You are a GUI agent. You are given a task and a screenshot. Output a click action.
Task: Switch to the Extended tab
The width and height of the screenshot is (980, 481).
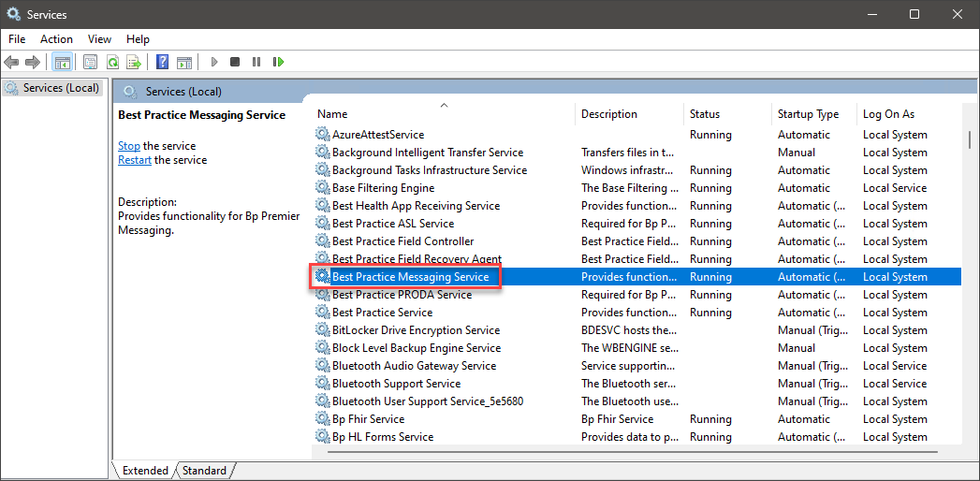pos(145,471)
